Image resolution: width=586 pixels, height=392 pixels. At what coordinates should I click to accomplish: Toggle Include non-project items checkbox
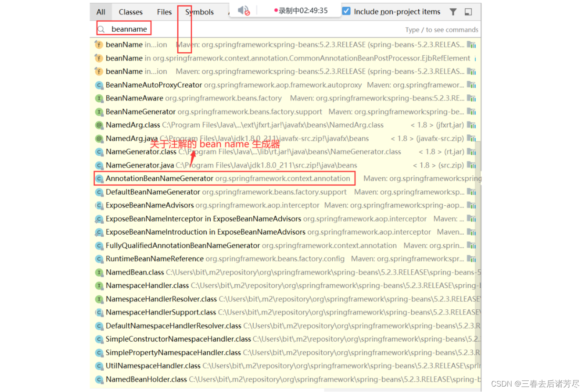[347, 11]
